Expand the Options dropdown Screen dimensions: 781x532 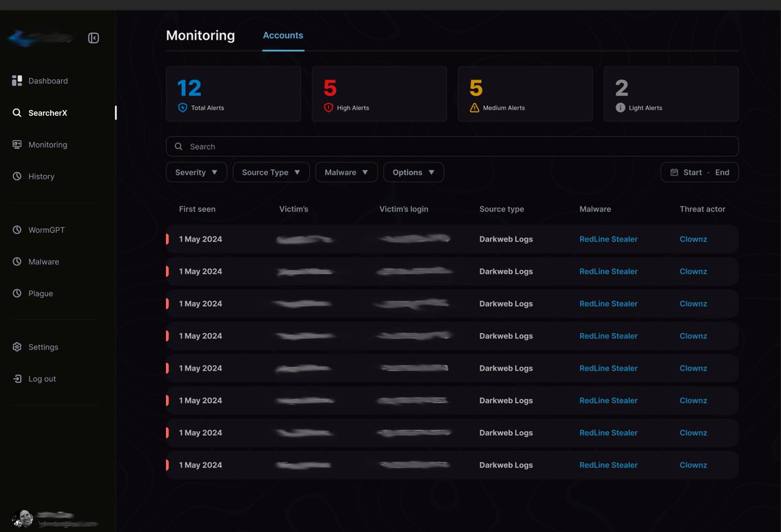pyautogui.click(x=414, y=172)
